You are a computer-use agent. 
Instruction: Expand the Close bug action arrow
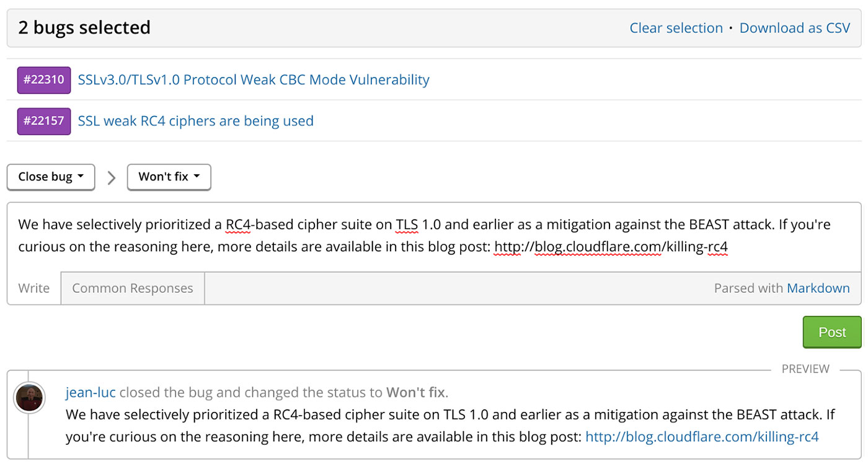coord(81,177)
